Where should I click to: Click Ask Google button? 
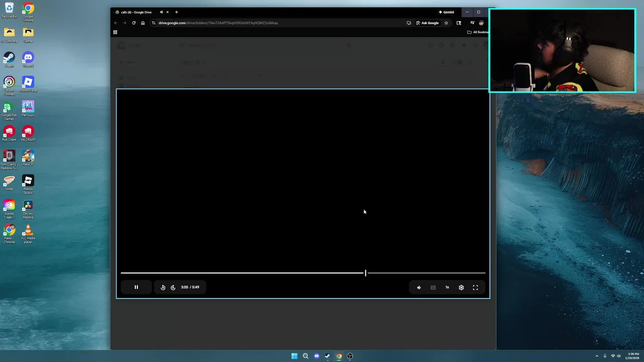428,23
